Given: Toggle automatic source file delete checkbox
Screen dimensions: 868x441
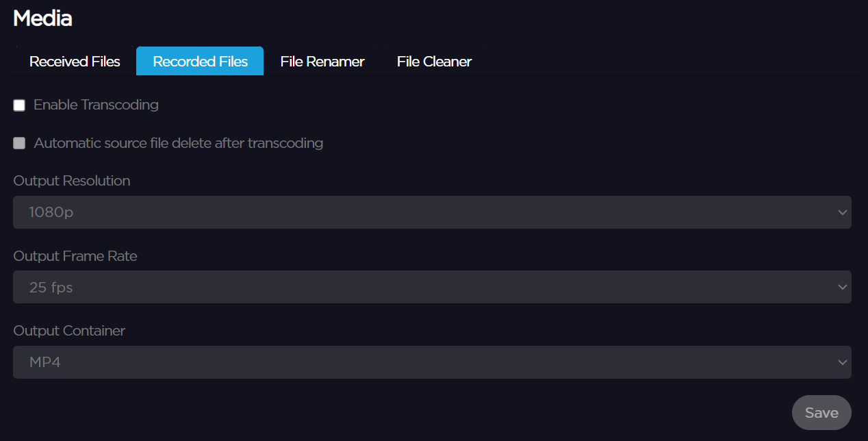Looking at the screenshot, I should (19, 144).
